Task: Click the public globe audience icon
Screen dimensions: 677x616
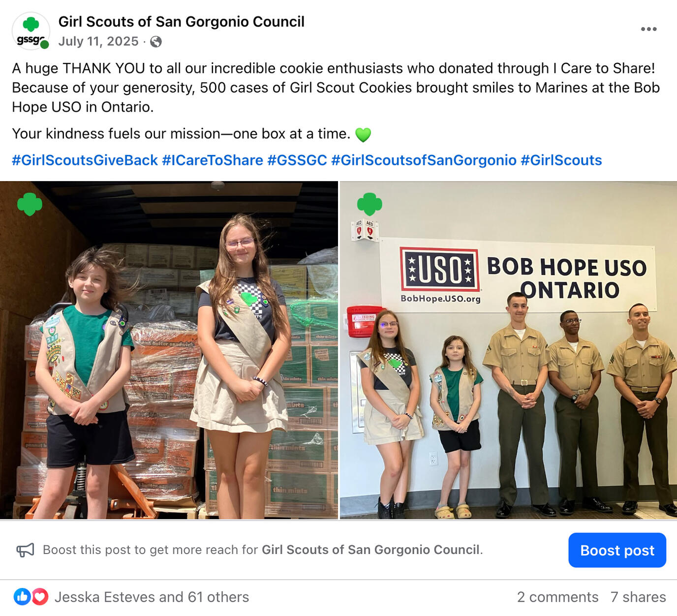Action: (x=156, y=42)
